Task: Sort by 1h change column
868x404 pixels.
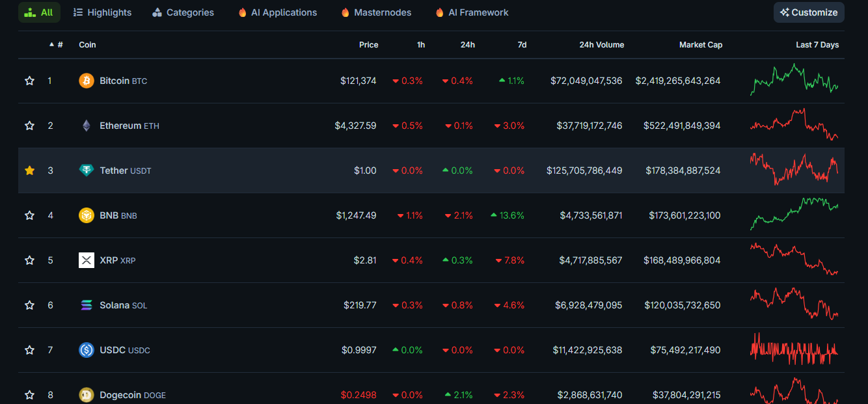Action: click(x=421, y=45)
